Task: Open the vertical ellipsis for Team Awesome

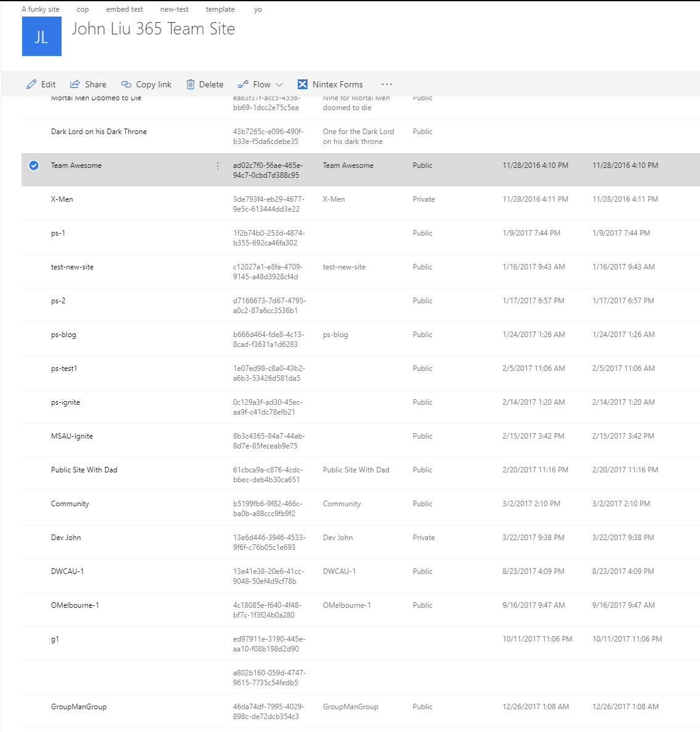Action: pyautogui.click(x=218, y=166)
